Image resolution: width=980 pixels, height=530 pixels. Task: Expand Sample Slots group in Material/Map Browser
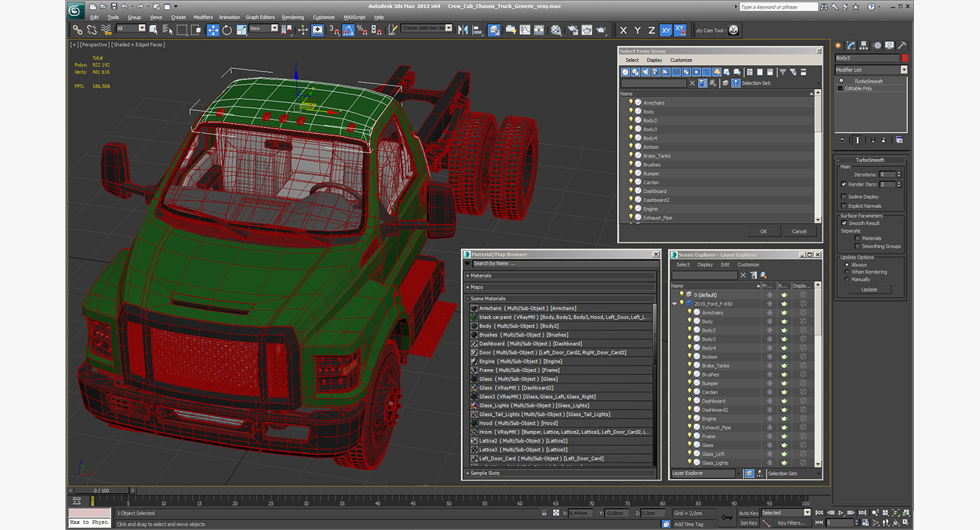click(561, 473)
